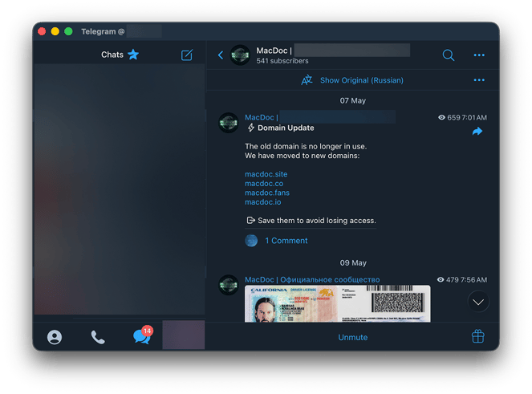The width and height of the screenshot is (532, 394).
Task: Unmute the MacDoc channel
Action: [352, 337]
